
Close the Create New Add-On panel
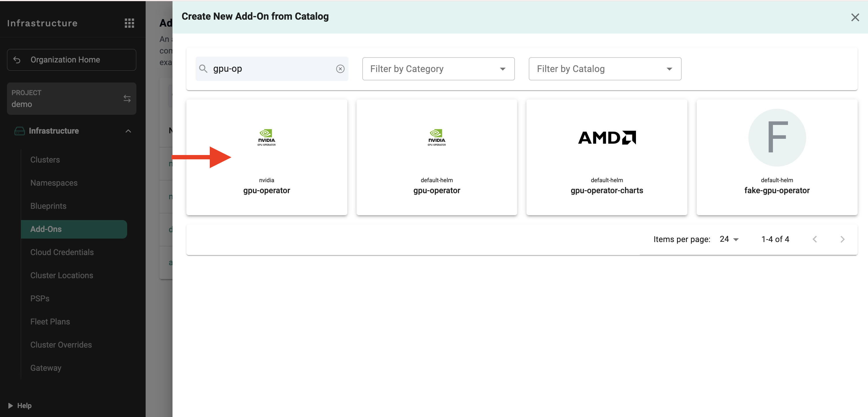point(855,18)
